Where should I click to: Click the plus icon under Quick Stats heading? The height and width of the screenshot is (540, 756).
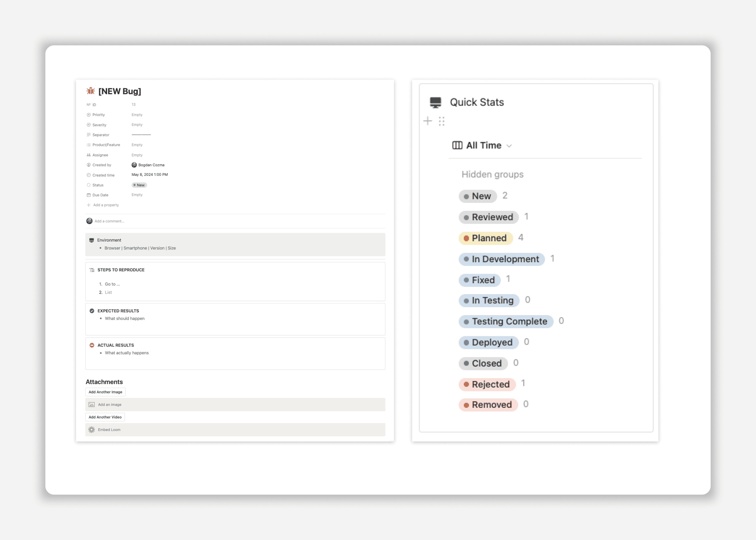(427, 121)
